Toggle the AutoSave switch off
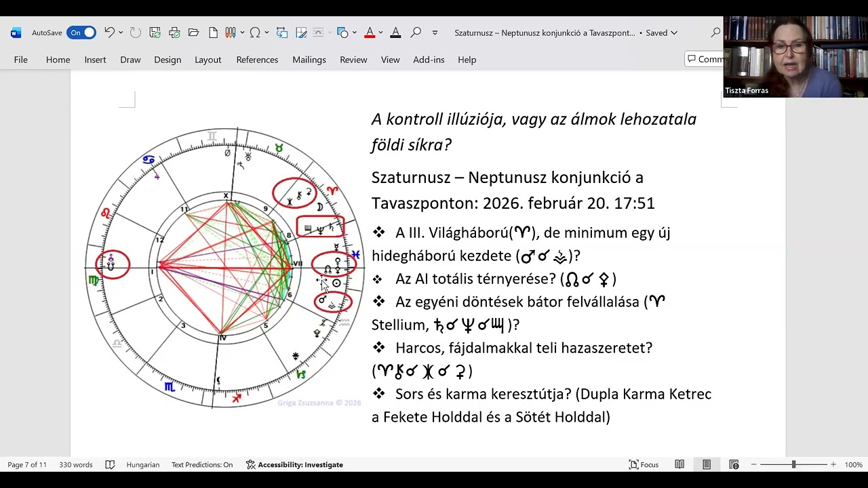Viewport: 868px width, 488px height. point(81,33)
